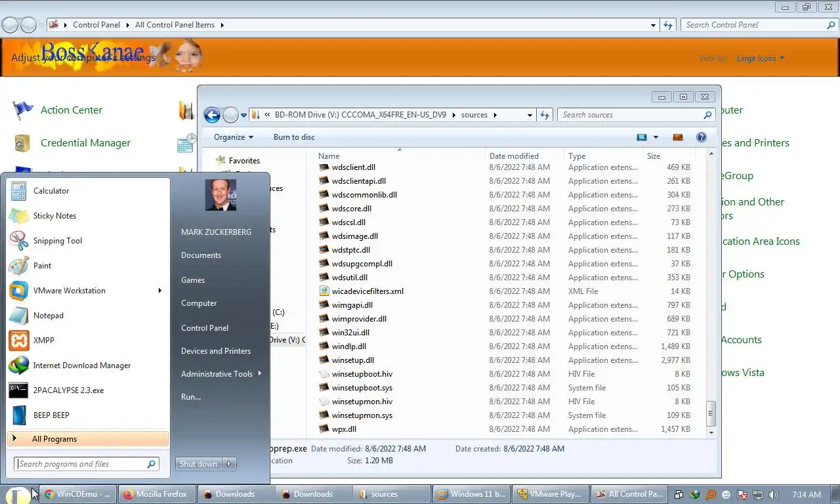Choose Control Panel in Start menu
The image size is (840, 504).
pos(205,328)
